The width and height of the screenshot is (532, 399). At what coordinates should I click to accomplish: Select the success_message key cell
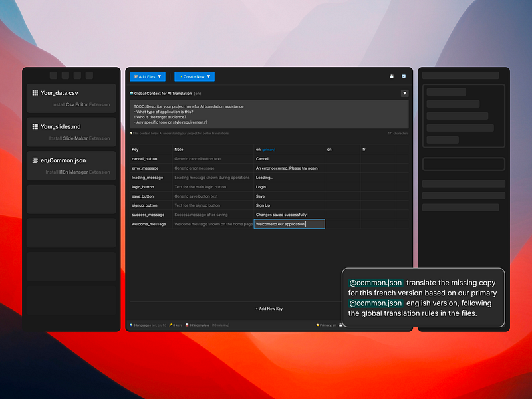[x=151, y=215]
